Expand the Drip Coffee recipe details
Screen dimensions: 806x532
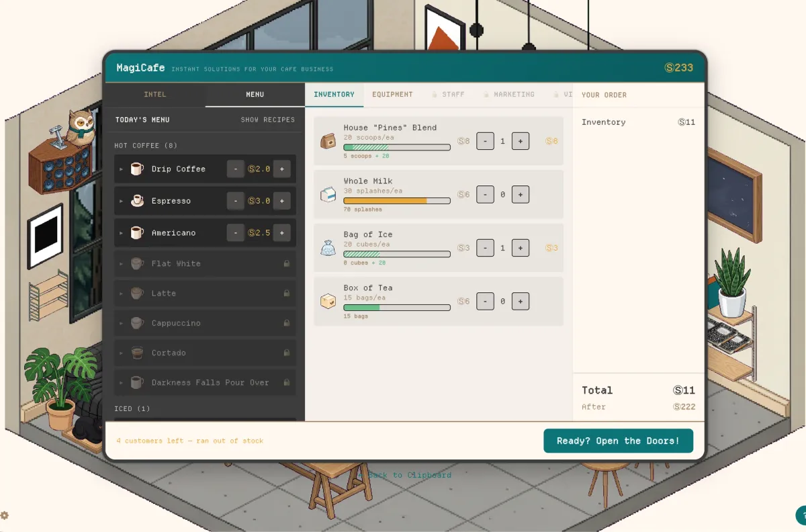tap(121, 169)
